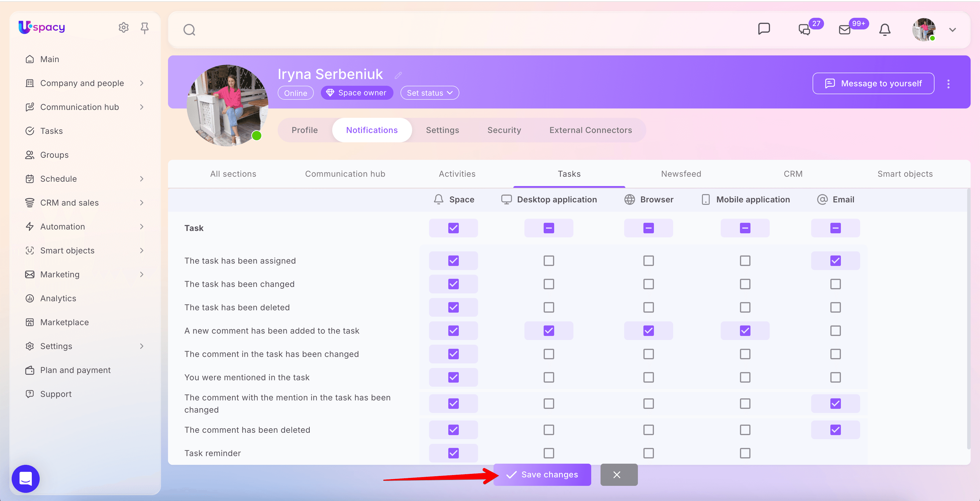Open the notifications bell in header

pos(885,30)
